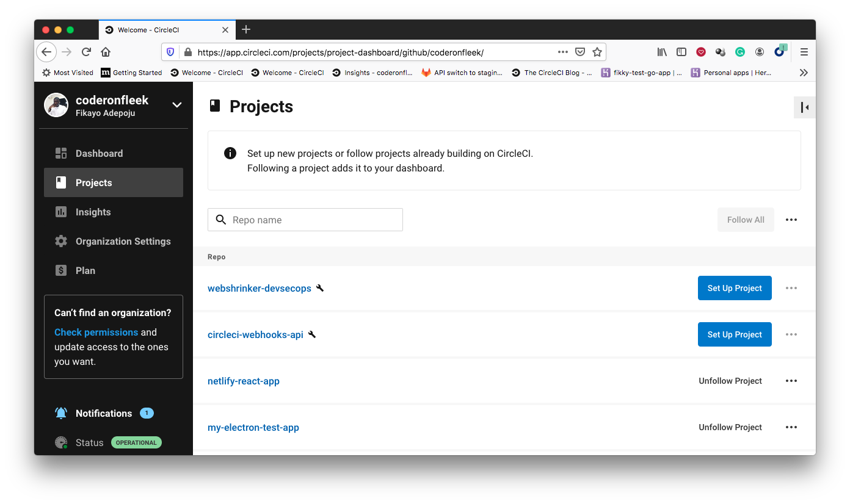850x504 pixels.
Task: Toggle the OPERATIONAL status badge
Action: pyautogui.click(x=136, y=442)
